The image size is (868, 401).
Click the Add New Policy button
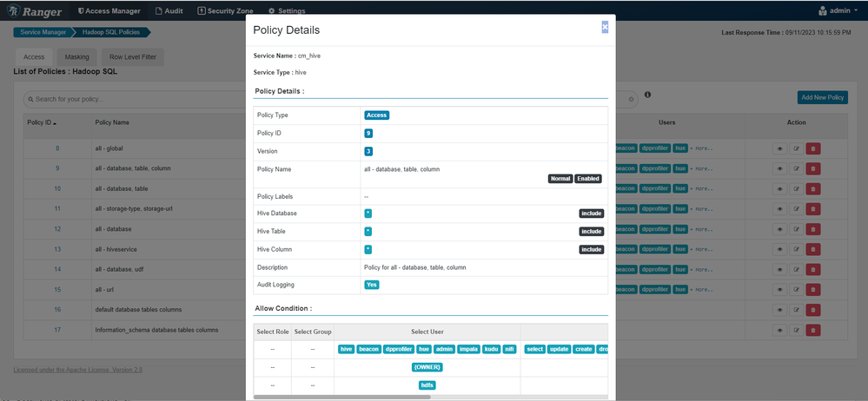(823, 97)
